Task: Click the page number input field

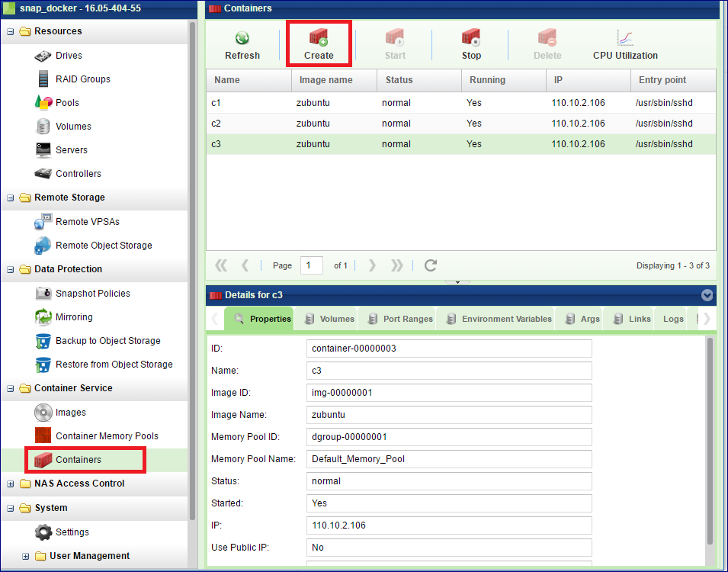Action: 312,265
